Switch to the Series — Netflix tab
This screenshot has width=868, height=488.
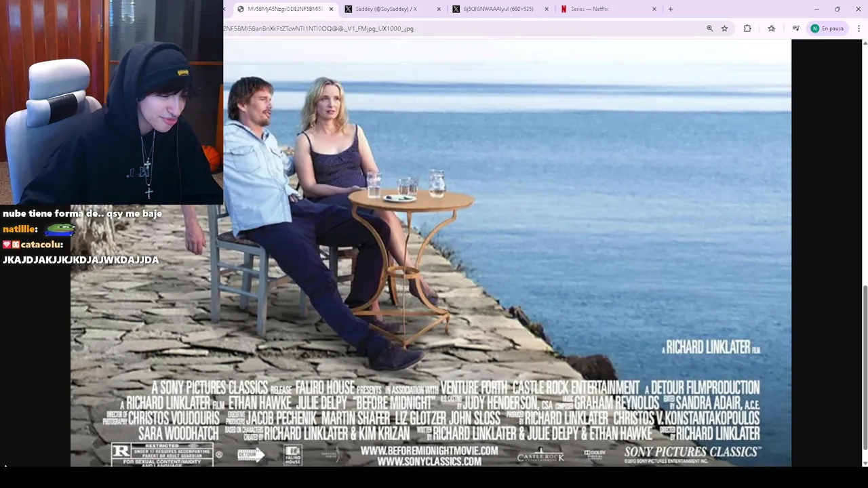pos(608,9)
